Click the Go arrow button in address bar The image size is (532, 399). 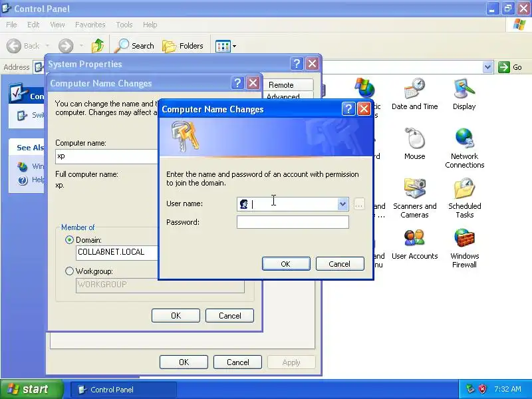[x=504, y=67]
